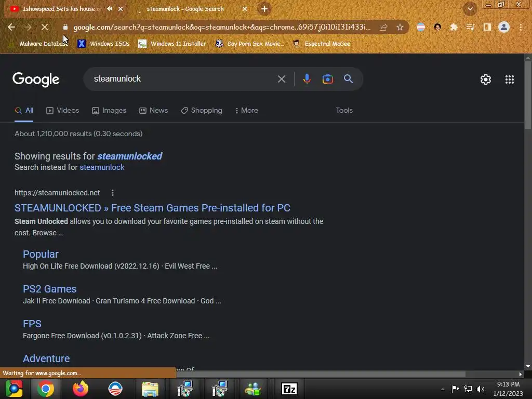This screenshot has width=532, height=399.
Task: Open the Espectral McGee bookmark
Action: tap(321, 44)
